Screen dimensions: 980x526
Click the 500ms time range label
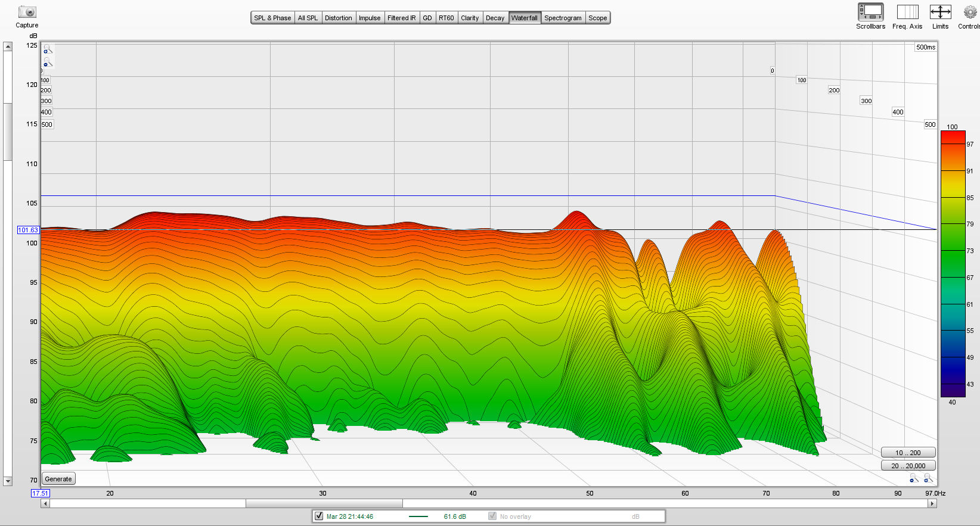pyautogui.click(x=926, y=47)
